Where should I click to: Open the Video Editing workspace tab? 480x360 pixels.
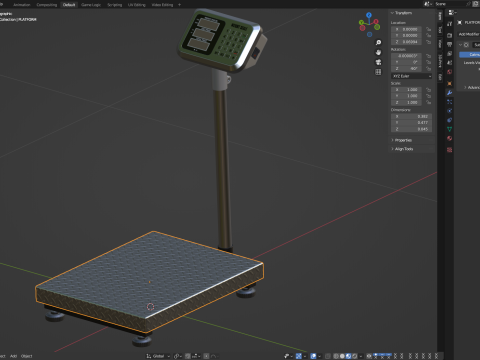[x=162, y=5]
